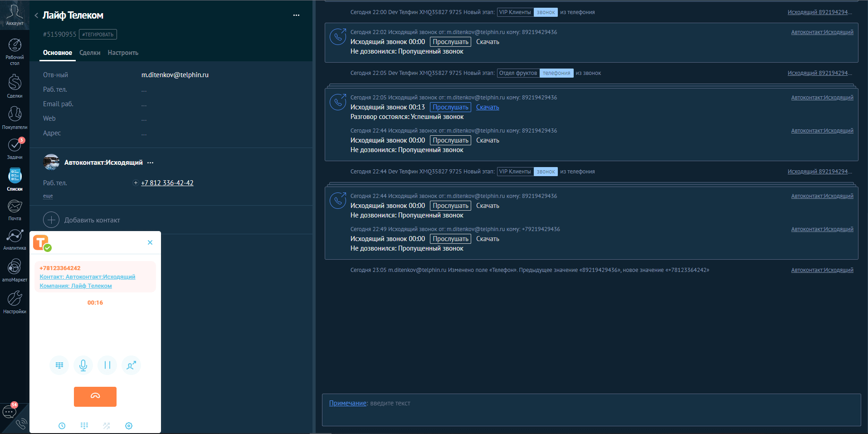Viewport: 868px width, 434px height.
Task: Click the Отдел фруктов stage label
Action: [518, 73]
